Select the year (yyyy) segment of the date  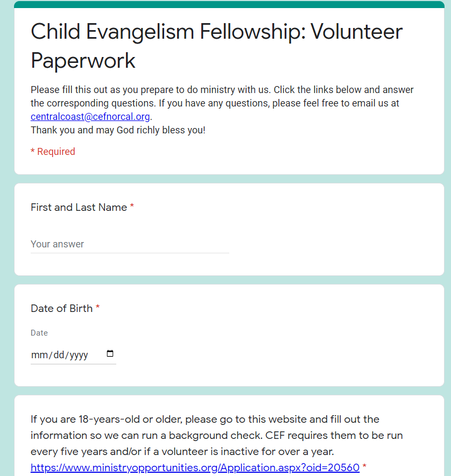point(78,355)
